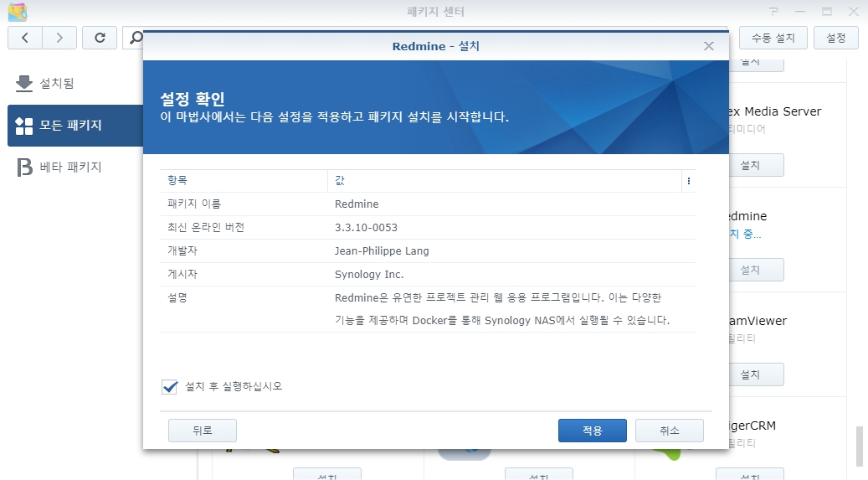Click the 최신 온라인 버전 row label
Screen dimensions: 868x480
point(206,227)
